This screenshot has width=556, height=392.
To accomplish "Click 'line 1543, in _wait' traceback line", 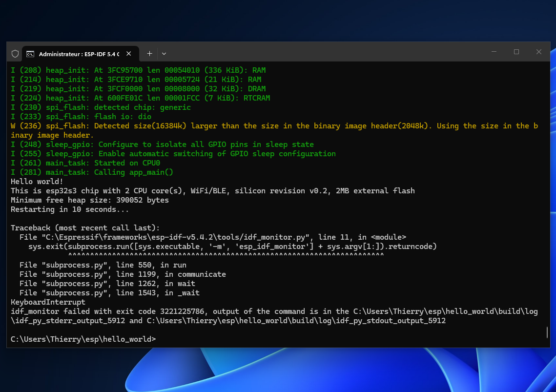I will [109, 293].
